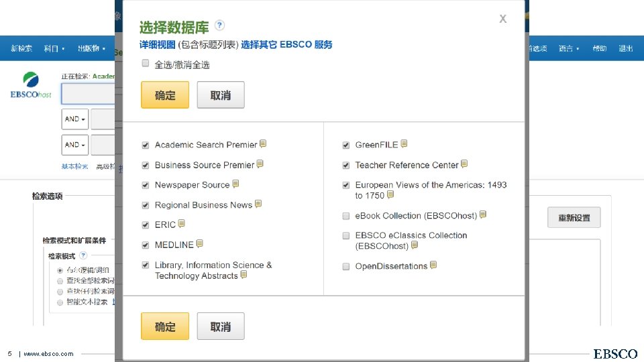
Task: Open note icon for eBook Collection (EBSCOhost)
Action: 484,215
